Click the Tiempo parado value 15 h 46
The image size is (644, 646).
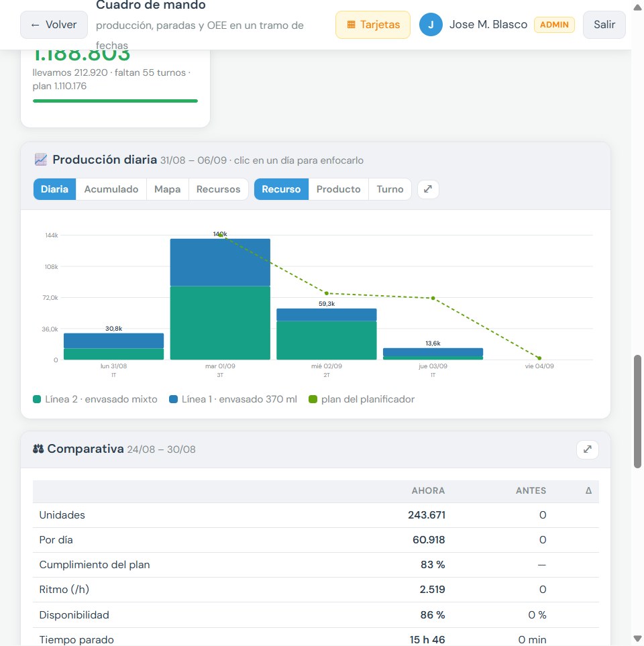[427, 640]
